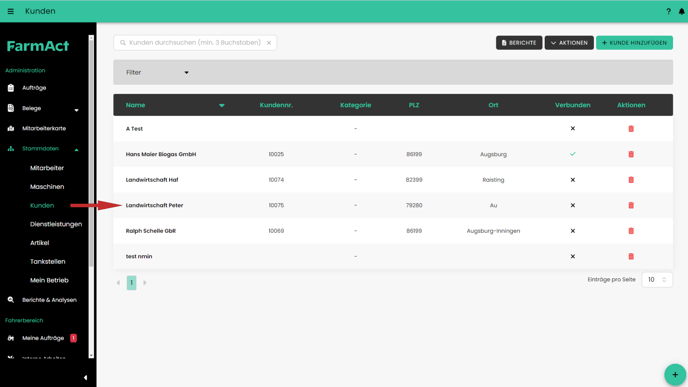Click the green connected checkmark for Hans Maier
688x387 pixels.
(573, 154)
